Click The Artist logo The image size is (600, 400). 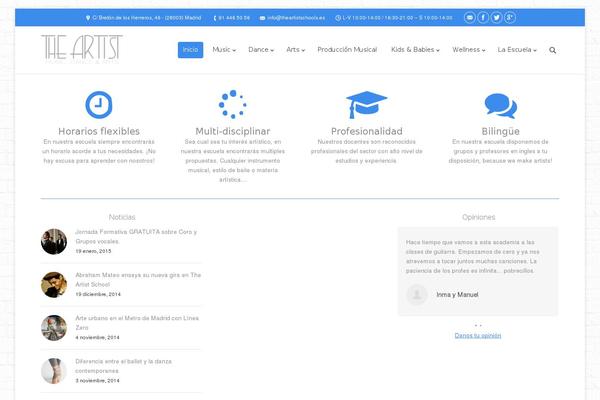pyautogui.click(x=82, y=49)
